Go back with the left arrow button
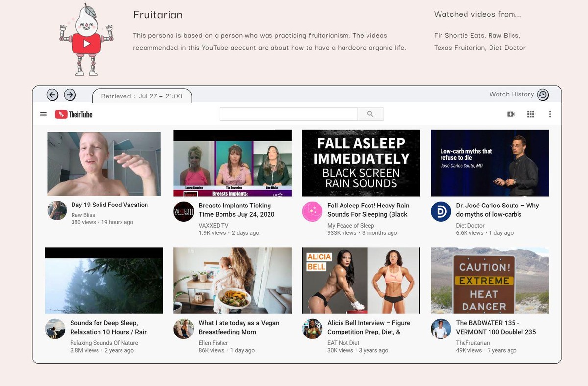The image size is (588, 386). pos(52,95)
